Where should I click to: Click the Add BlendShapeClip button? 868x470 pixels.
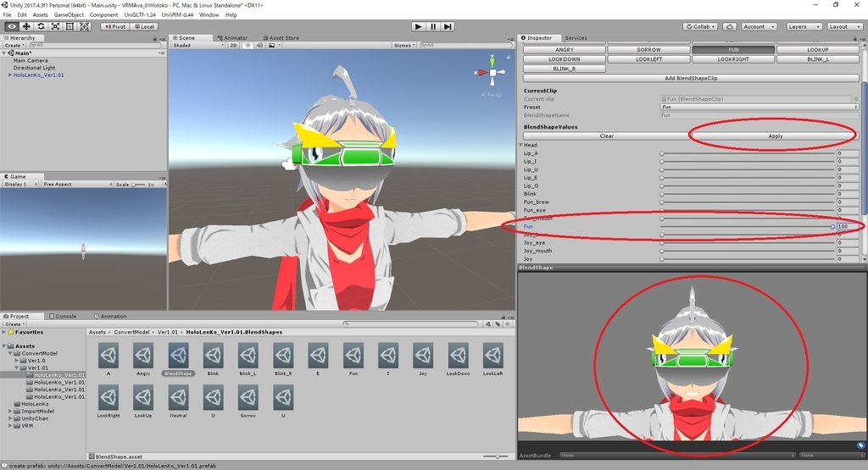pyautogui.click(x=691, y=78)
